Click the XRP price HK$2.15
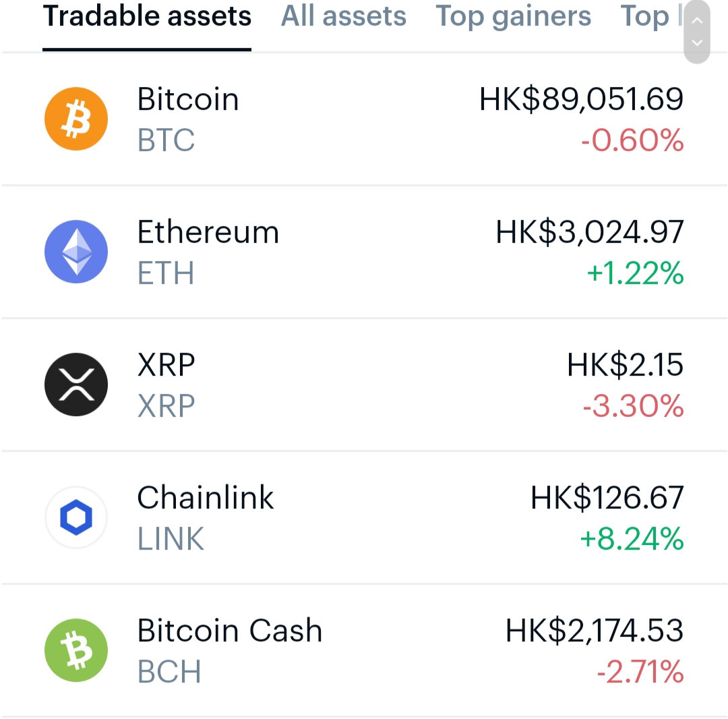Viewport: 728px width, 719px height. point(625,365)
